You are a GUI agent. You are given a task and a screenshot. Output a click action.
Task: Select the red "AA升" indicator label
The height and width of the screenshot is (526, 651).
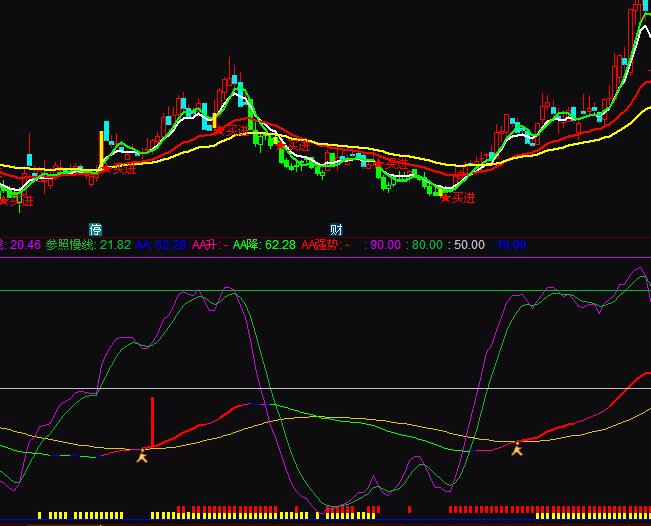point(210,244)
